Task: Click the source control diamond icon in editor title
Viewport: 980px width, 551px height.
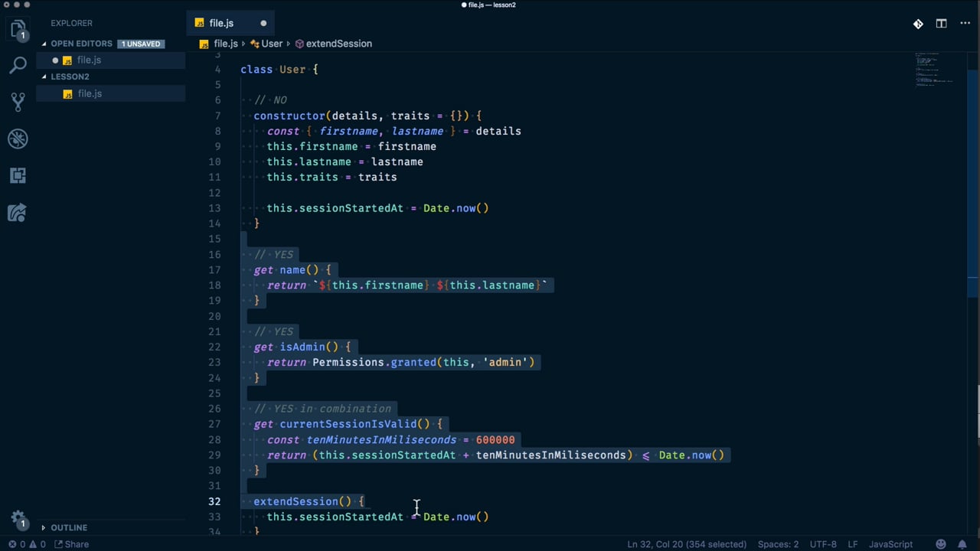Action: pyautogui.click(x=918, y=24)
